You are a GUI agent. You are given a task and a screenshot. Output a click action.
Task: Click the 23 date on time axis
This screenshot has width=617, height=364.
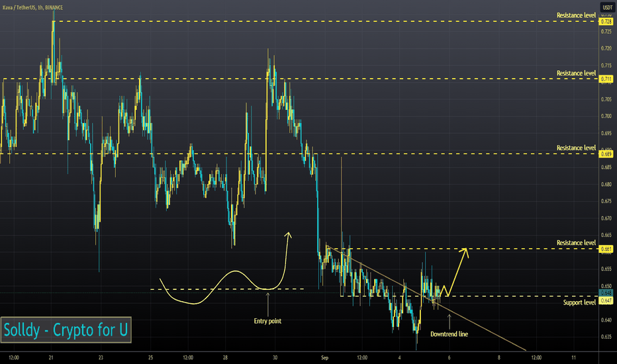click(101, 357)
